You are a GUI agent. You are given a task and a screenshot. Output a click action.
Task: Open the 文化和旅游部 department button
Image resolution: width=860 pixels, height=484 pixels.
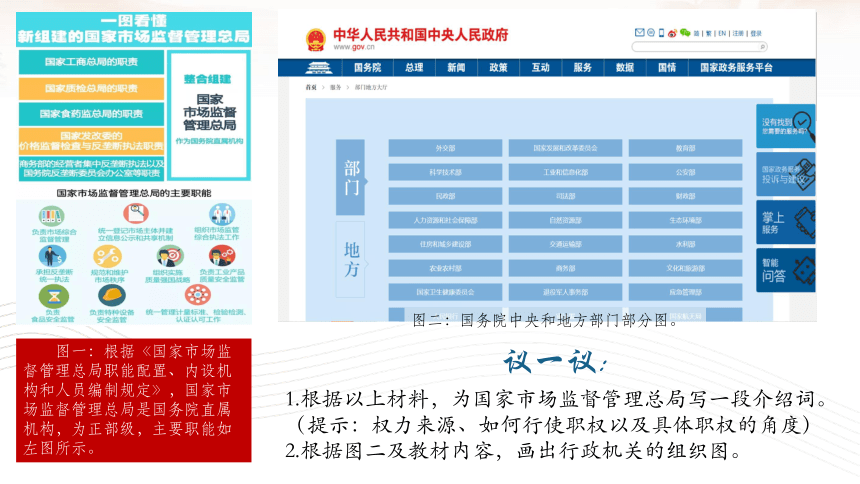point(686,268)
